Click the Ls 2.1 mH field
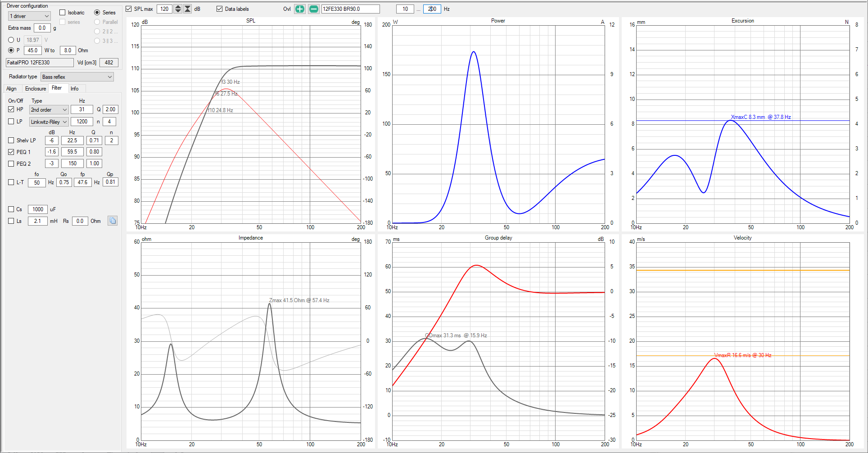The image size is (868, 453). click(x=38, y=221)
